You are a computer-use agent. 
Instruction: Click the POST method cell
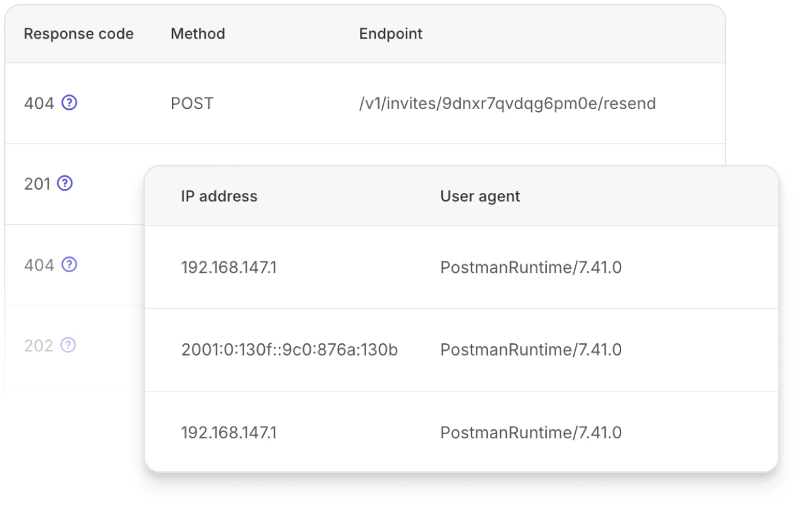[x=192, y=104]
